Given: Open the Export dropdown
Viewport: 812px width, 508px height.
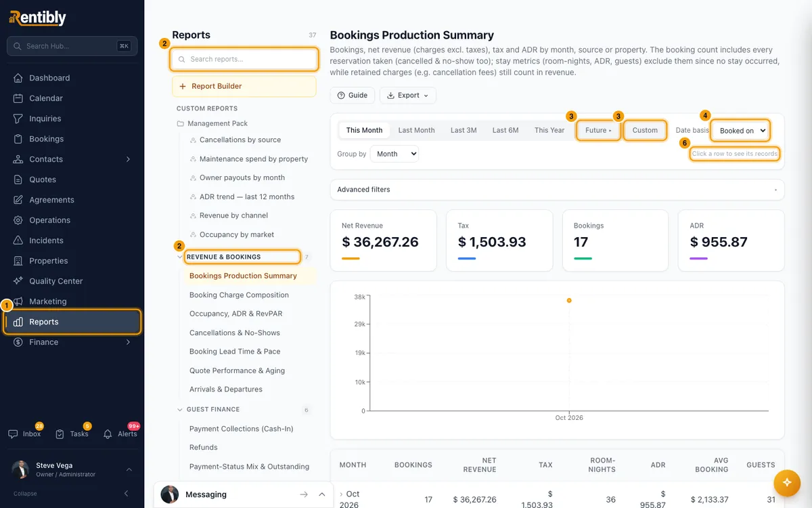Looking at the screenshot, I should coord(407,96).
